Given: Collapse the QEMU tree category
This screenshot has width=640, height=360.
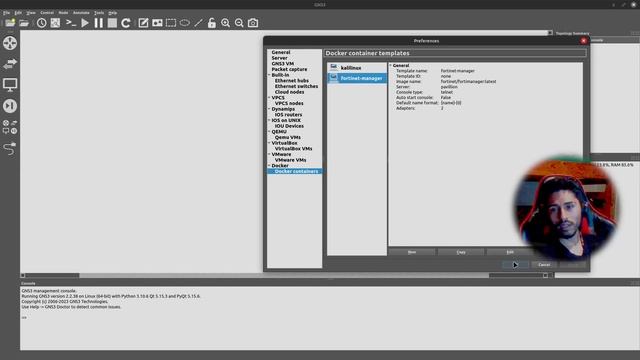Looking at the screenshot, I should (x=269, y=132).
